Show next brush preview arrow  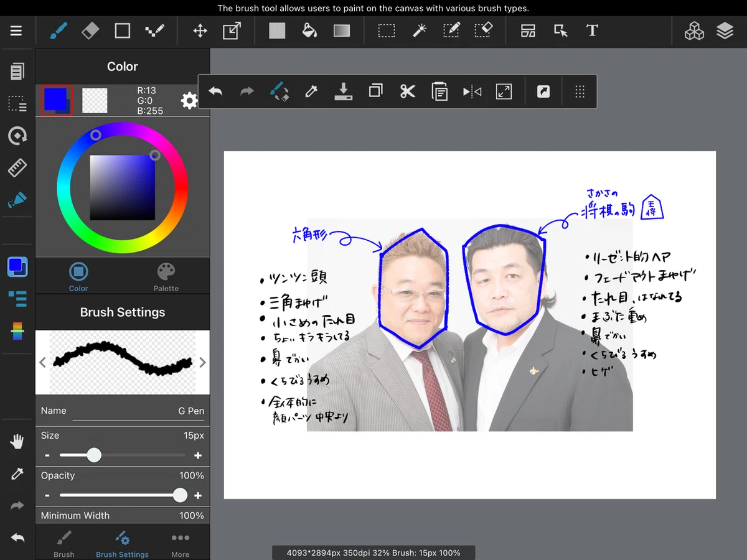[202, 362]
